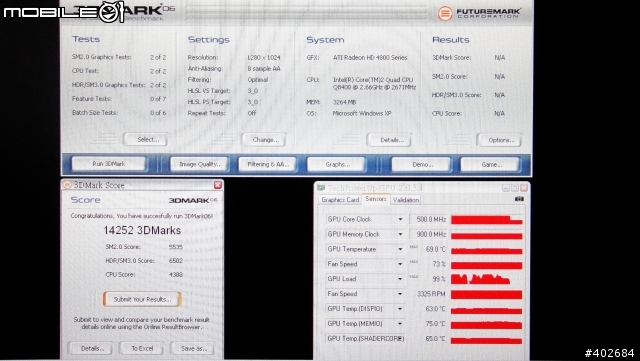
Task: Click the GPU-Z title bar app icon
Action: 321,188
